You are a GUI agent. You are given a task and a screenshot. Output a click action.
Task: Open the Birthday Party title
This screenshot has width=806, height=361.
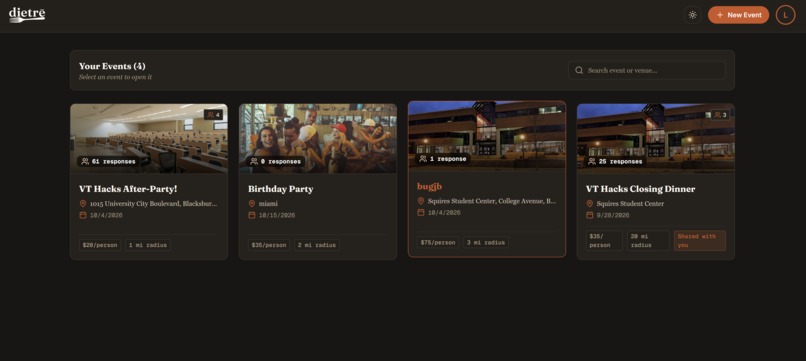click(281, 189)
